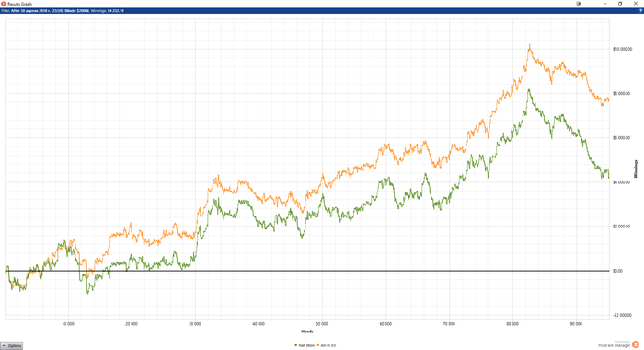Click the Results Graph window app icon
The width and height of the screenshot is (644, 350).
pos(4,4)
